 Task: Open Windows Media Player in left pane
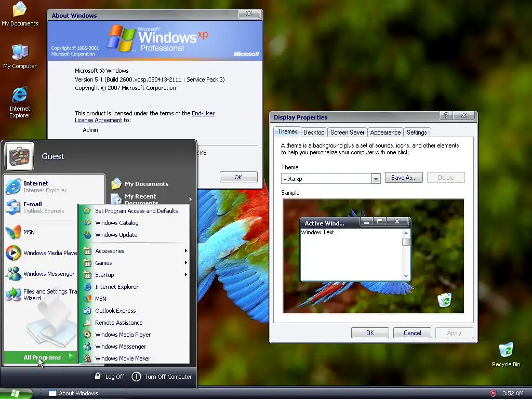coord(41,253)
